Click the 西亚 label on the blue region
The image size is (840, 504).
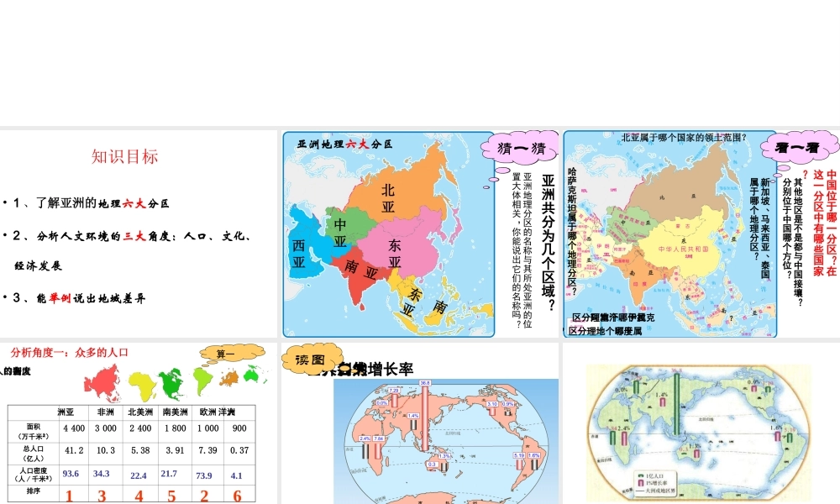pyautogui.click(x=298, y=254)
